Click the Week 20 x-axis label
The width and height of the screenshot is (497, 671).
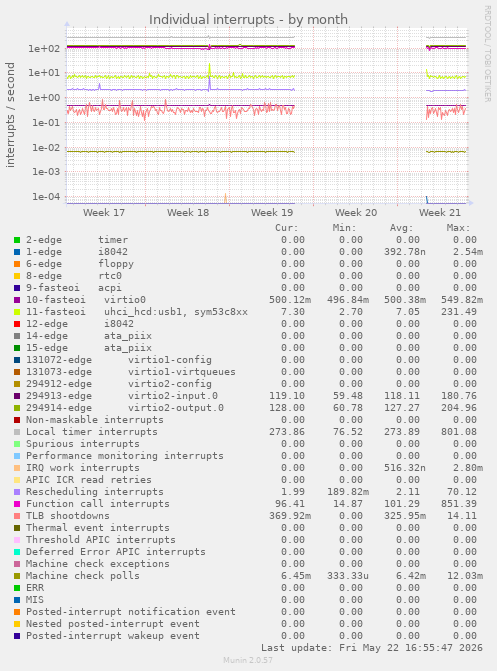tap(356, 213)
